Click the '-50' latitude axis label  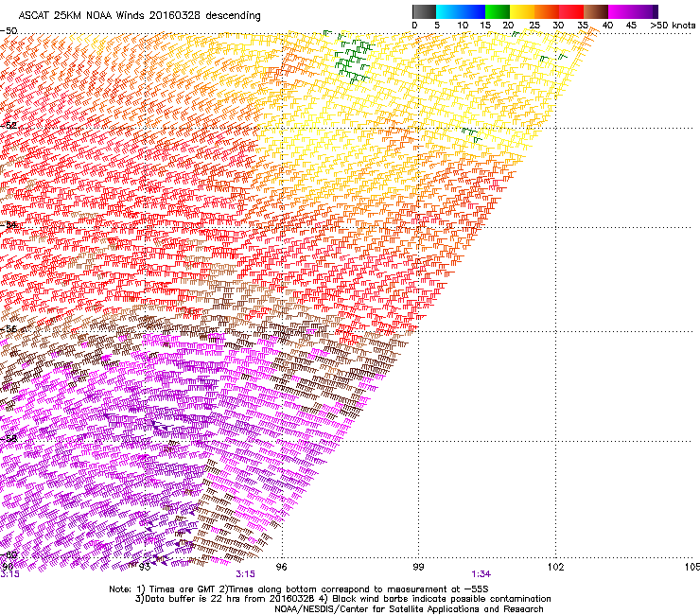coord(9,31)
